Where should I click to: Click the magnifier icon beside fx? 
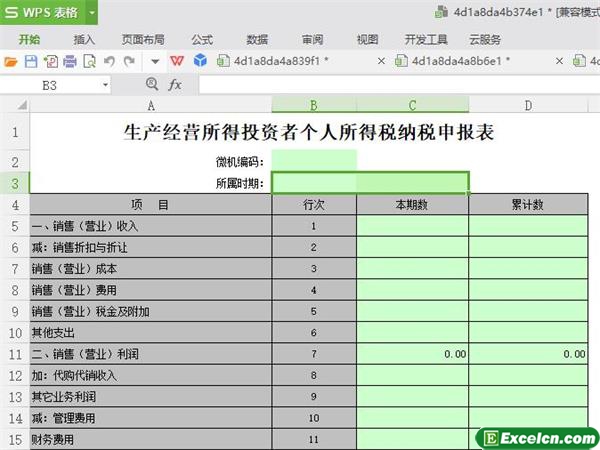(x=152, y=84)
